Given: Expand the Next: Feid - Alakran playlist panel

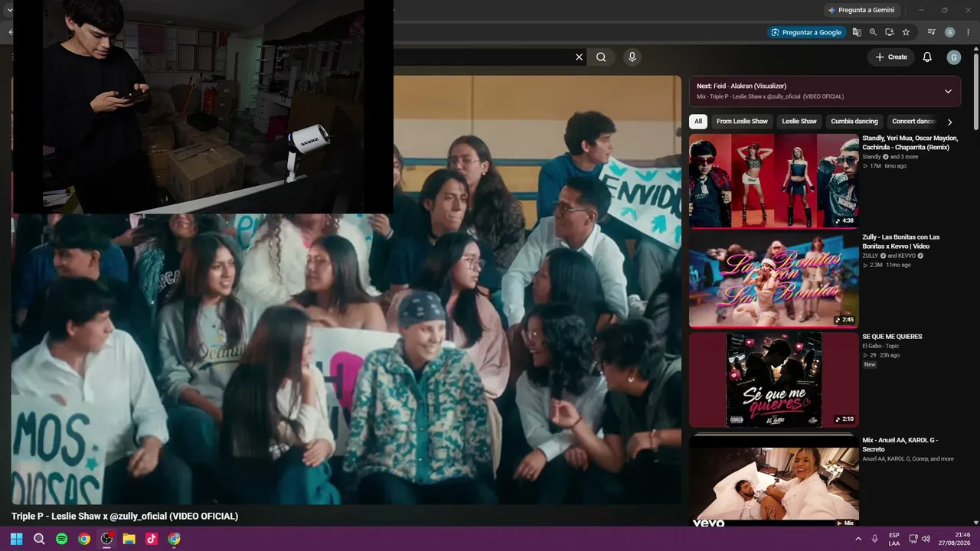Looking at the screenshot, I should (948, 91).
